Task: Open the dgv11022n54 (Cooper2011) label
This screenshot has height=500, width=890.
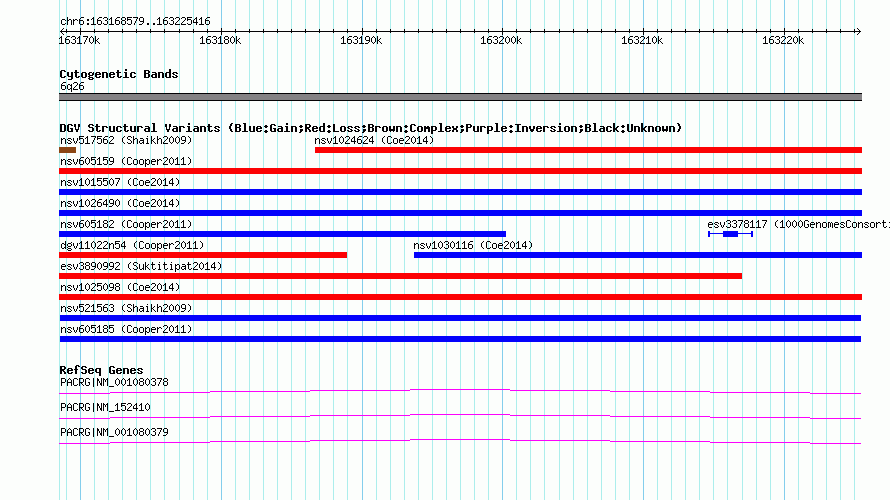Action: [x=132, y=245]
